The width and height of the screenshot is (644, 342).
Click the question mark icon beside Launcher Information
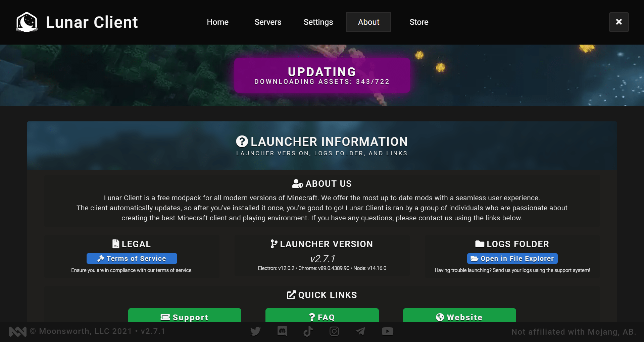[x=242, y=141]
